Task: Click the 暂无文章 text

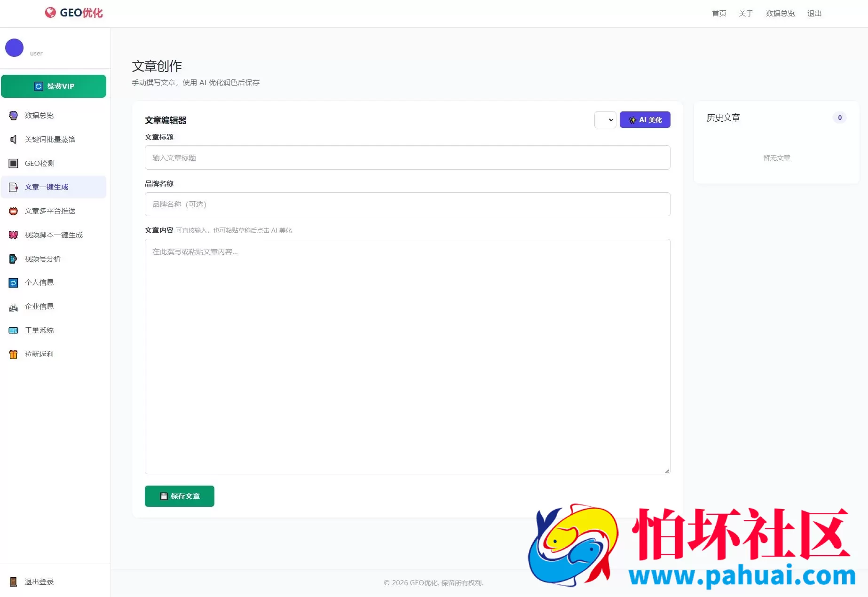Action: tap(777, 158)
